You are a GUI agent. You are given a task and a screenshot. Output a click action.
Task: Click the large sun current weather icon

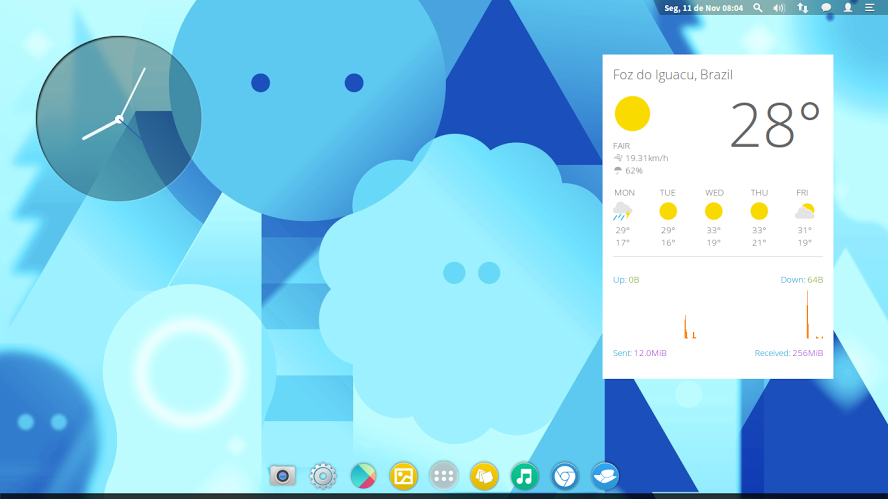[x=632, y=113]
